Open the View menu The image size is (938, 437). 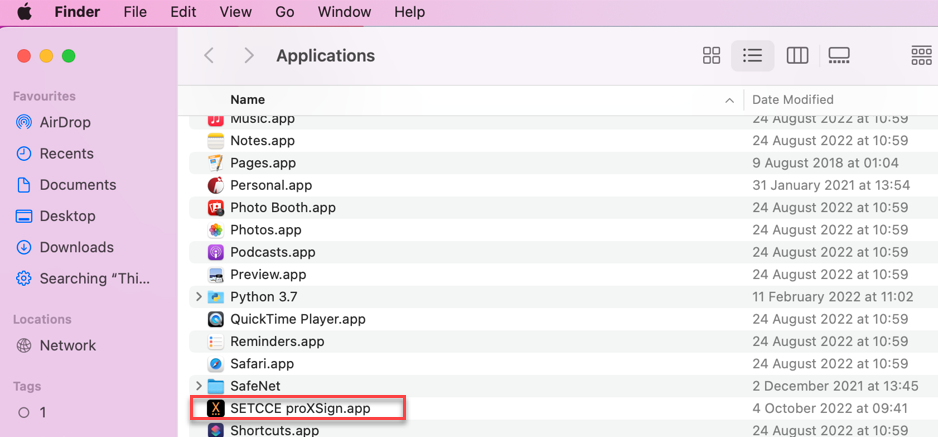(x=235, y=12)
